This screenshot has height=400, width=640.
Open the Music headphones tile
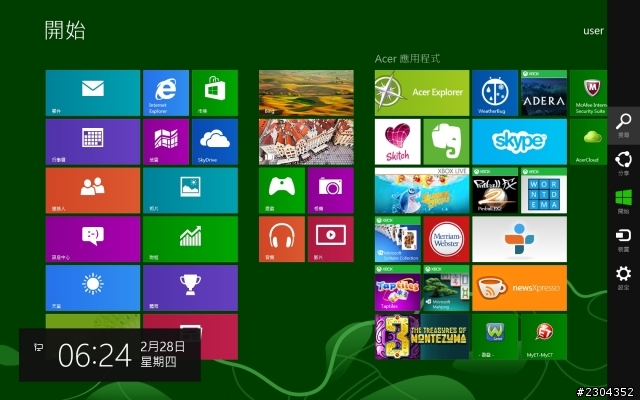282,239
